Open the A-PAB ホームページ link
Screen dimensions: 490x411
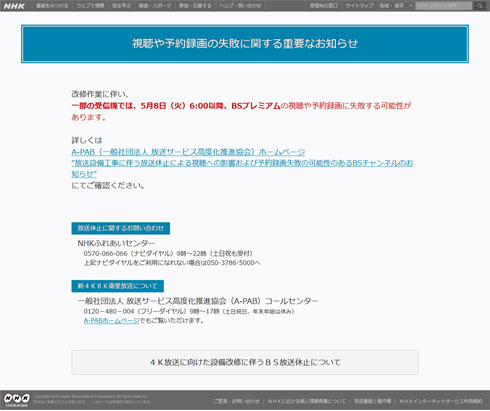tap(188, 152)
